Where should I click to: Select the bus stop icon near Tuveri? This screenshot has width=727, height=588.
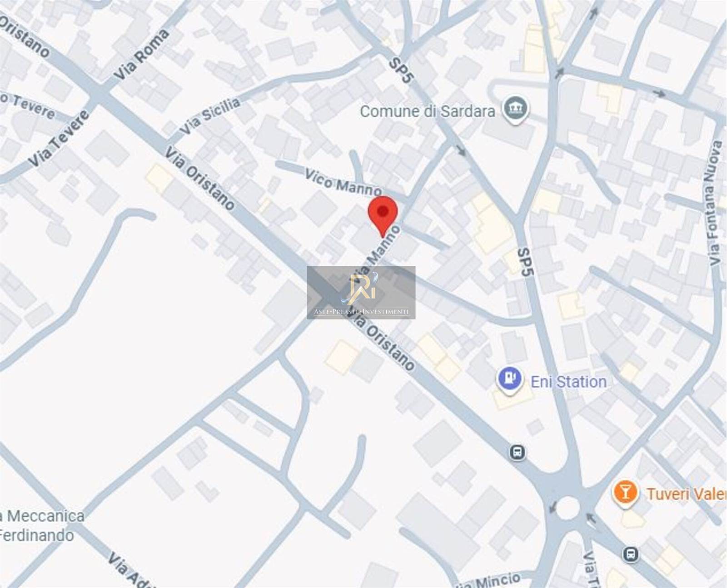(x=631, y=554)
